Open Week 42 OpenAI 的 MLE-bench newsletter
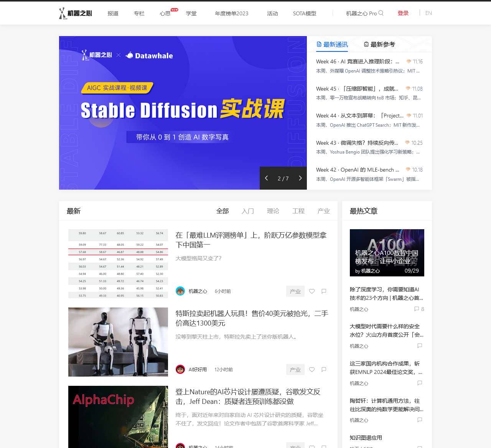The height and width of the screenshot is (448, 491). click(358, 170)
